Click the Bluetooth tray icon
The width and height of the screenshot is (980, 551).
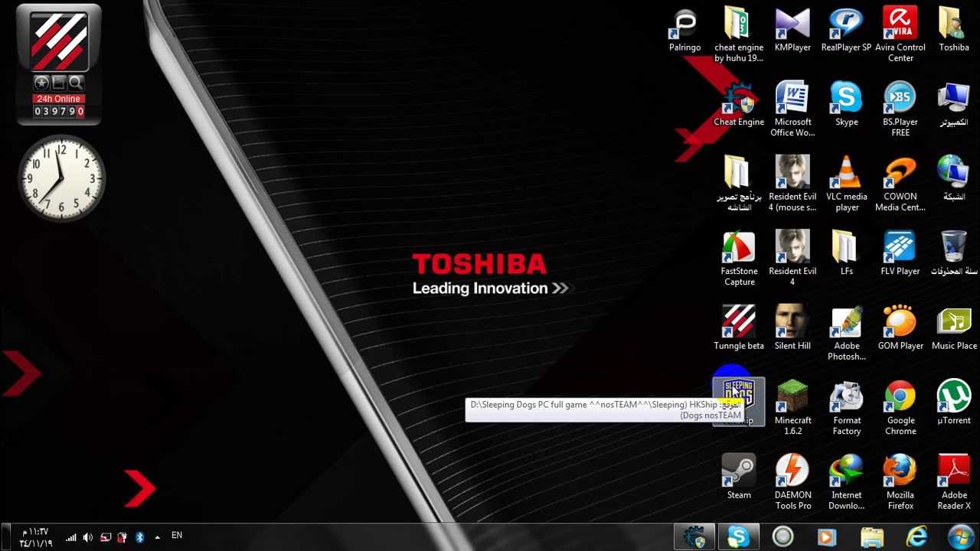pos(140,537)
